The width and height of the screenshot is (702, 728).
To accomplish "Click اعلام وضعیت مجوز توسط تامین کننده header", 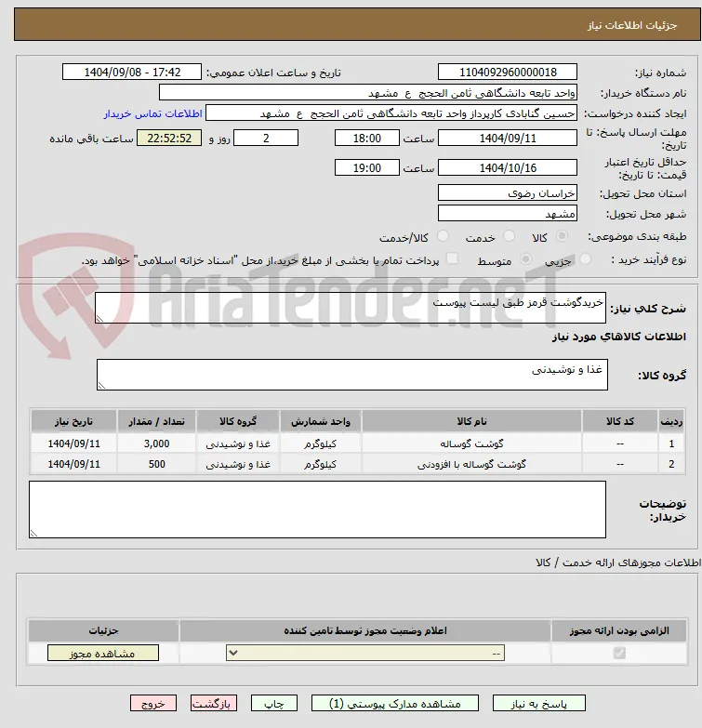I will click(x=365, y=630).
